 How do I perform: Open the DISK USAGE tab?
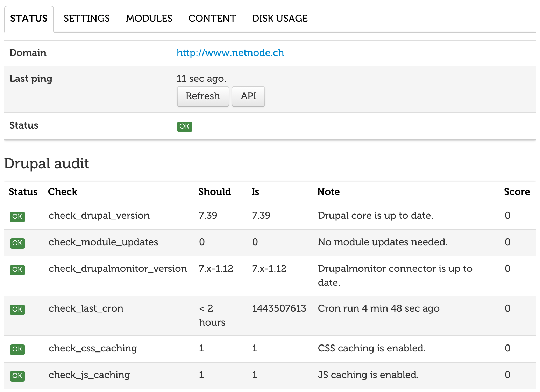pos(280,18)
